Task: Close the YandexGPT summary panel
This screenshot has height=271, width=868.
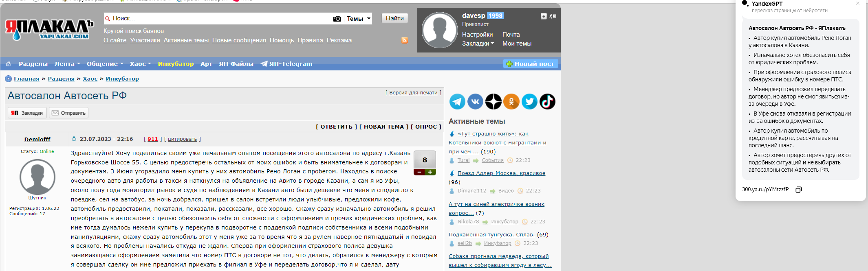Action: pyautogui.click(x=858, y=3)
